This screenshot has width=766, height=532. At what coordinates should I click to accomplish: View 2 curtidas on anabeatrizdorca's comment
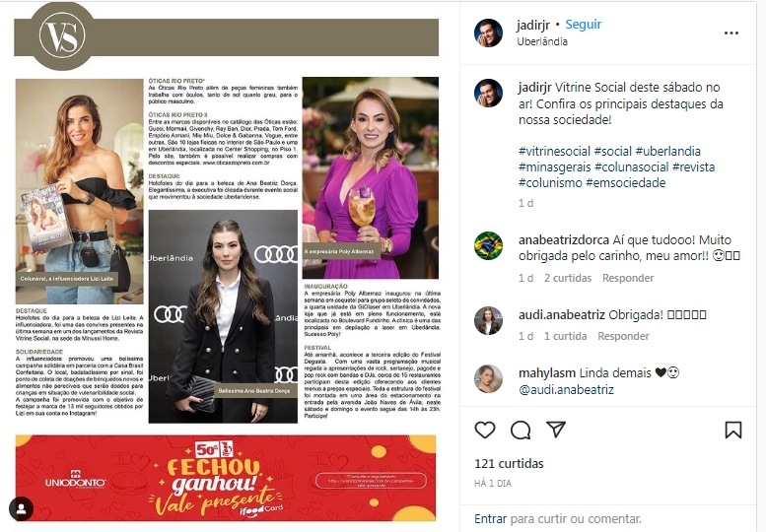pyautogui.click(x=568, y=278)
